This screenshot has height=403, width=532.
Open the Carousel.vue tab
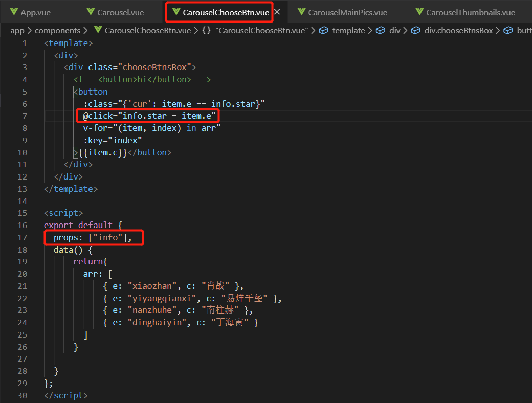pyautogui.click(x=120, y=13)
